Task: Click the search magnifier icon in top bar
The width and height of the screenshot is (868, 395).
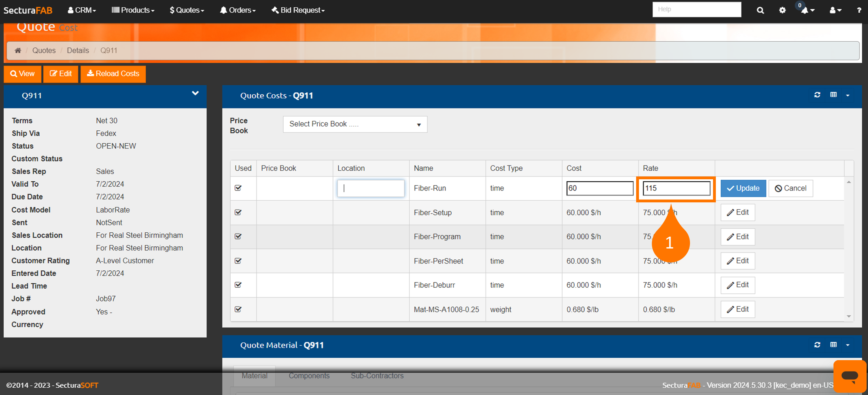Action: click(760, 10)
